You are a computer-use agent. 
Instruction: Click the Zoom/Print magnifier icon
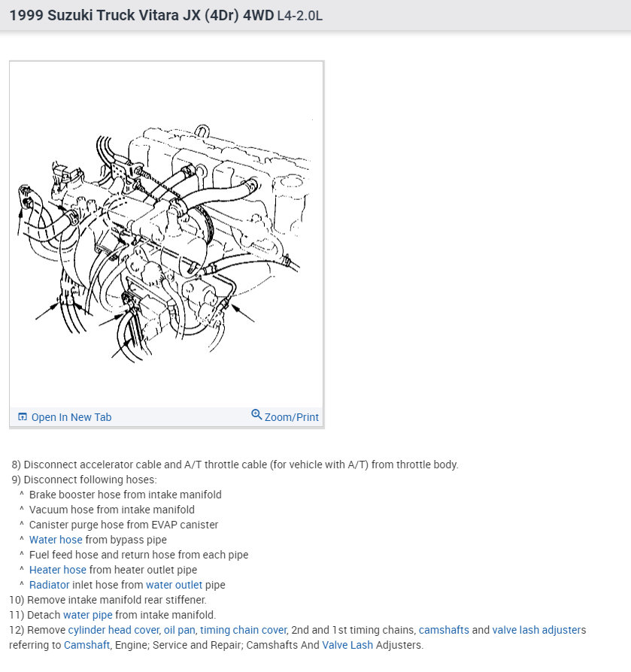point(256,414)
